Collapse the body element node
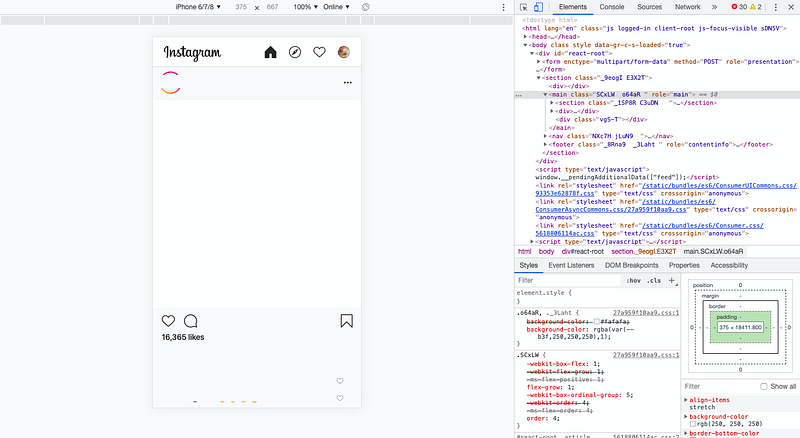The width and height of the screenshot is (800, 438). (525, 45)
